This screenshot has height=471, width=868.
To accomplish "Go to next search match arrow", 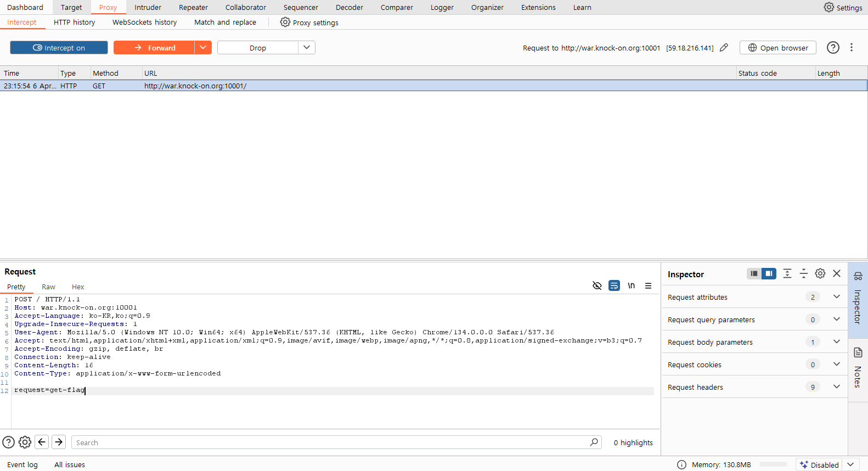I will pos(59,442).
